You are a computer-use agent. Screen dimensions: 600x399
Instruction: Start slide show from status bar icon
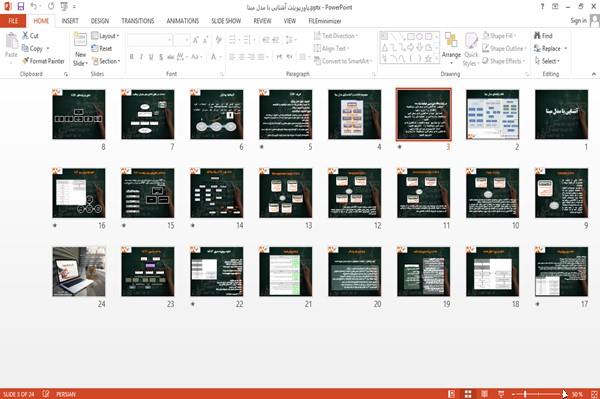pos(501,394)
